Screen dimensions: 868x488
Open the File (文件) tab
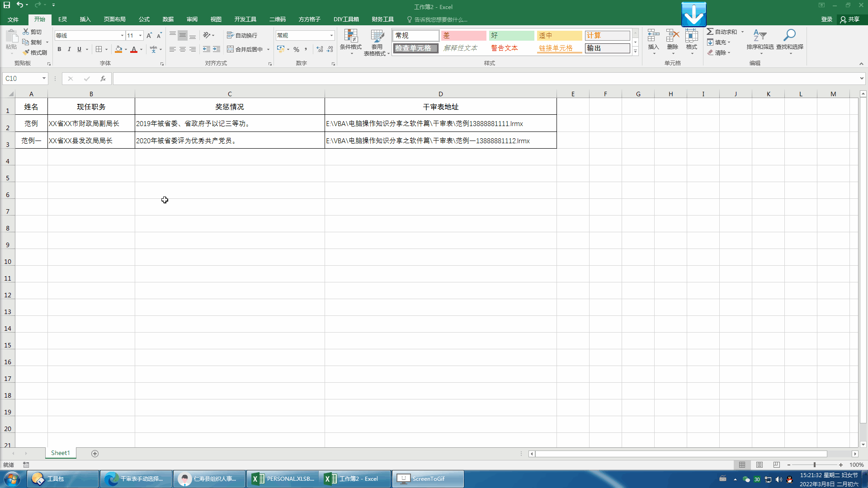click(13, 19)
